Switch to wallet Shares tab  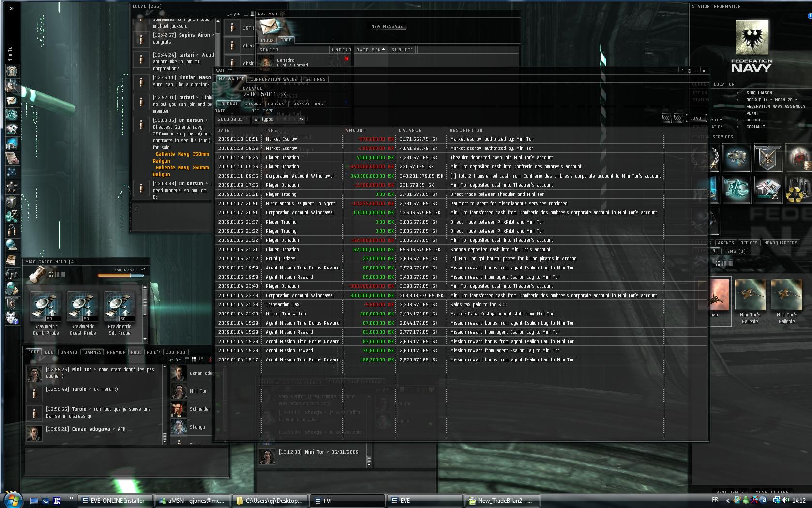253,104
